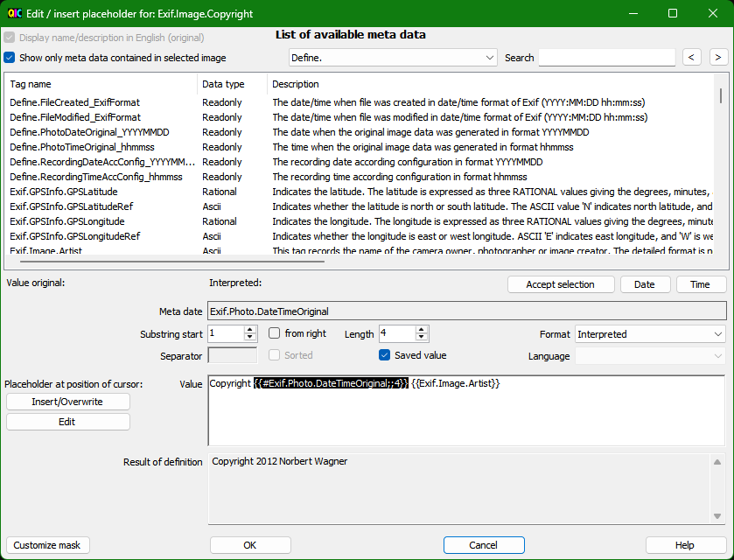Confirm the dialog with OK

click(x=250, y=545)
